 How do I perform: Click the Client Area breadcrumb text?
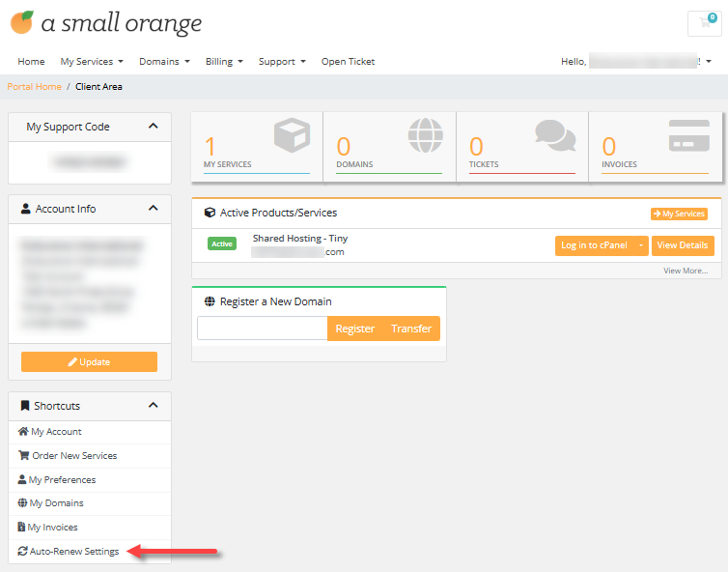[x=98, y=86]
